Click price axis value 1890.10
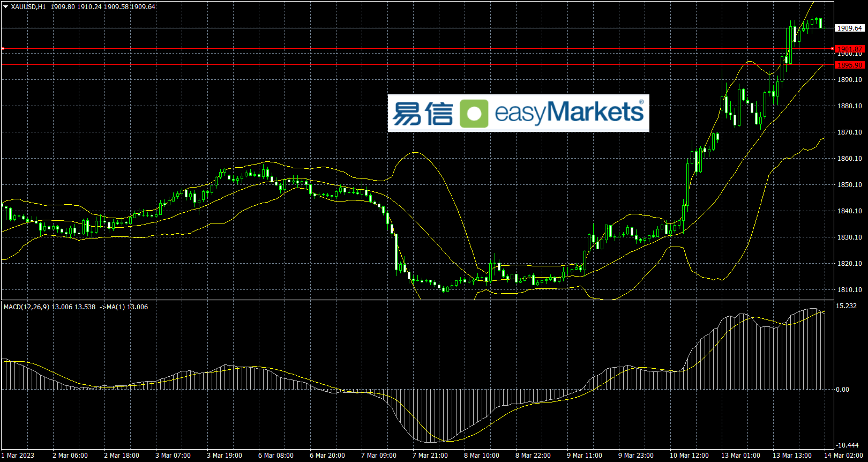868x462 pixels. click(850, 80)
